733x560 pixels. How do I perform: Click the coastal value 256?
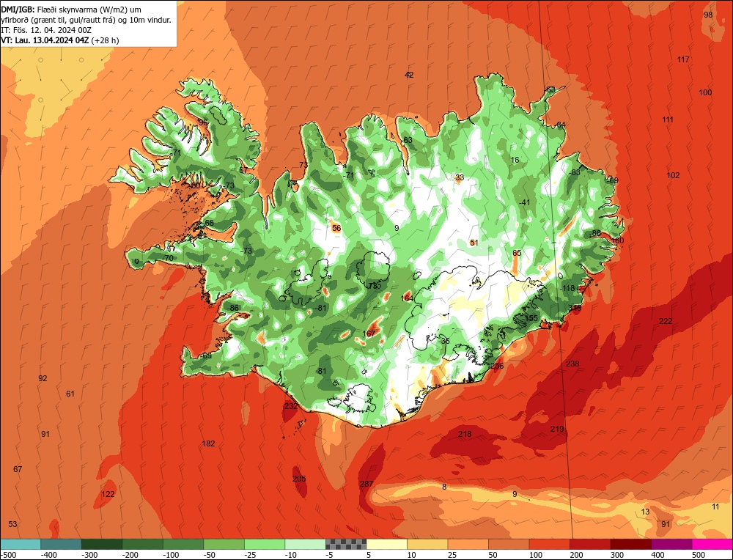(498, 366)
